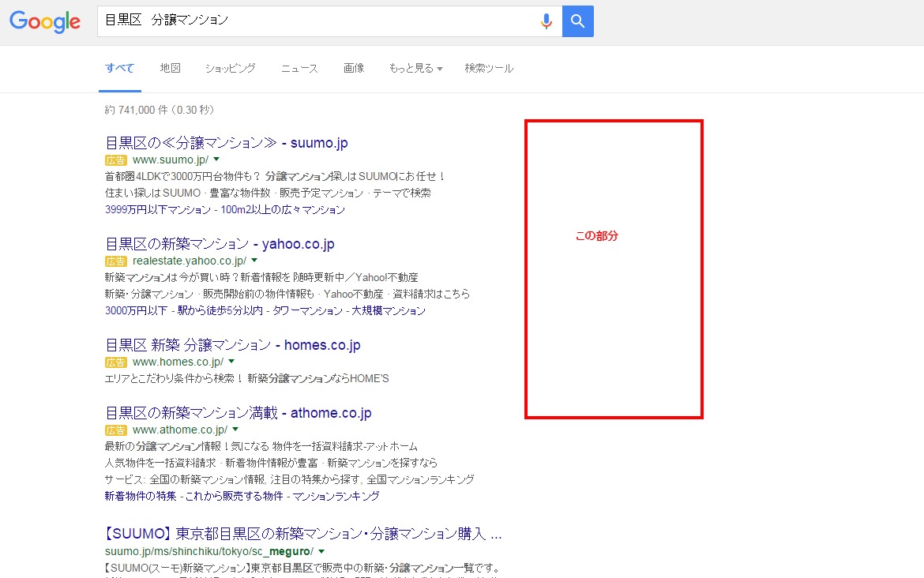The height and width of the screenshot is (578, 924).
Task: Switch to the 画像 tab
Action: pos(354,69)
